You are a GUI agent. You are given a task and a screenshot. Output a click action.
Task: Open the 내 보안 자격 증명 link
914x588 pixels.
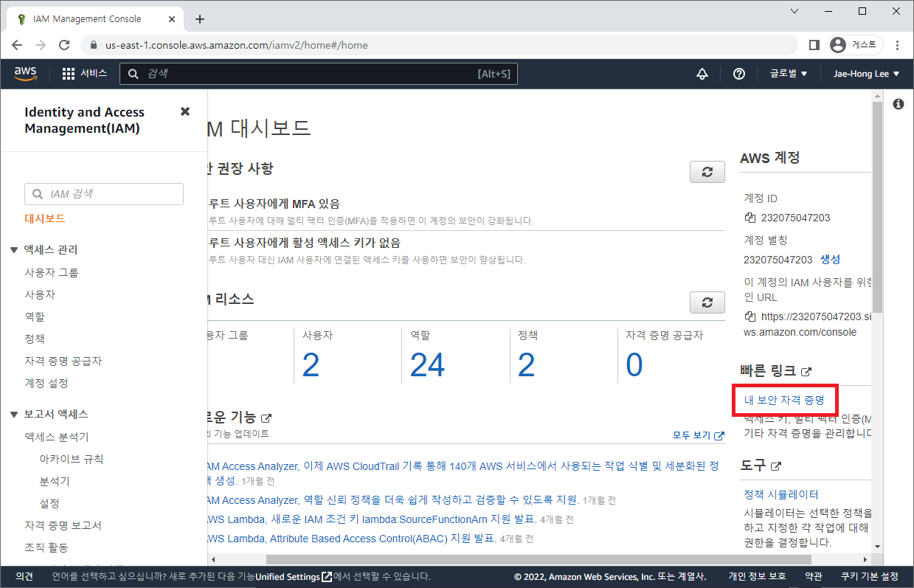pos(783,400)
